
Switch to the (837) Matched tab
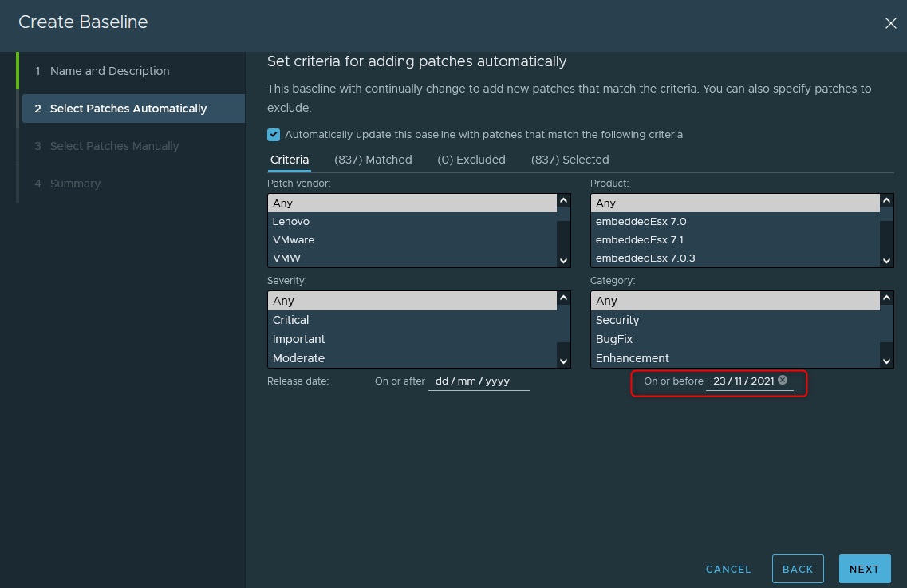coord(373,160)
